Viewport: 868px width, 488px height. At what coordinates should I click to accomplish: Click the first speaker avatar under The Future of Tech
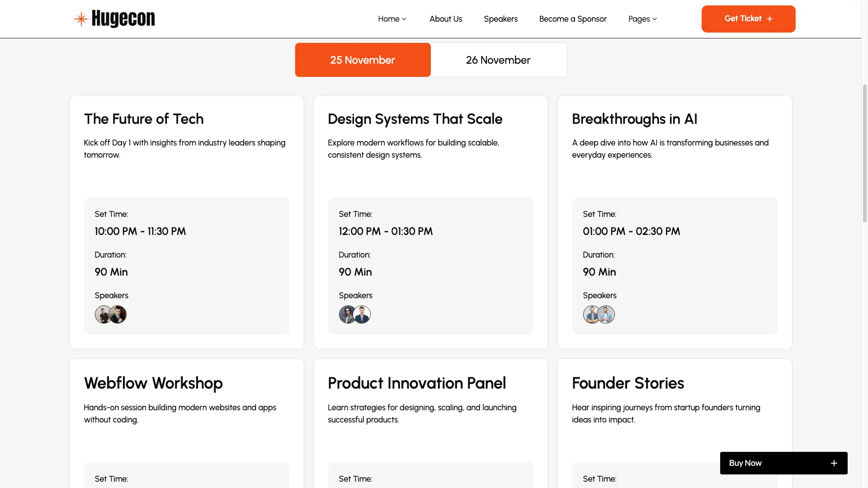click(103, 314)
